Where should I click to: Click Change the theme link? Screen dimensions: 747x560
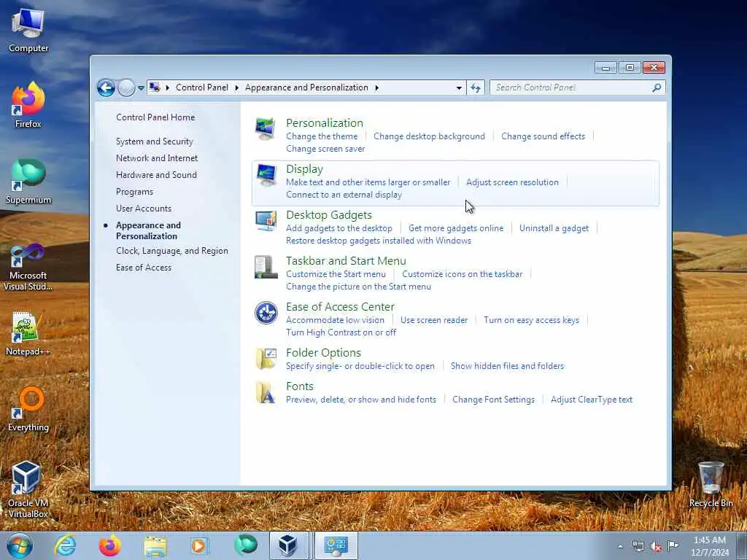[x=322, y=136]
